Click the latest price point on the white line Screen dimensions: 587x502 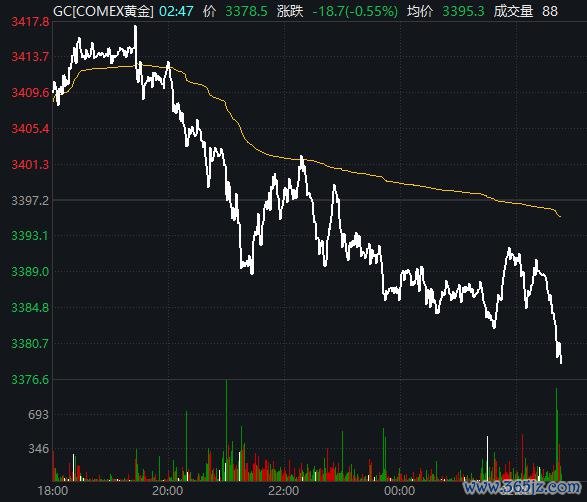pyautogui.click(x=561, y=362)
